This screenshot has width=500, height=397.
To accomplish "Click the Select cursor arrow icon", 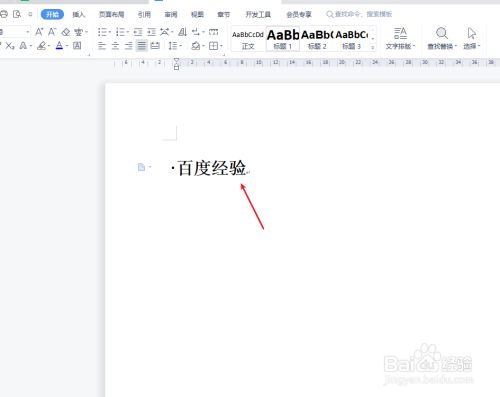I will tap(471, 33).
